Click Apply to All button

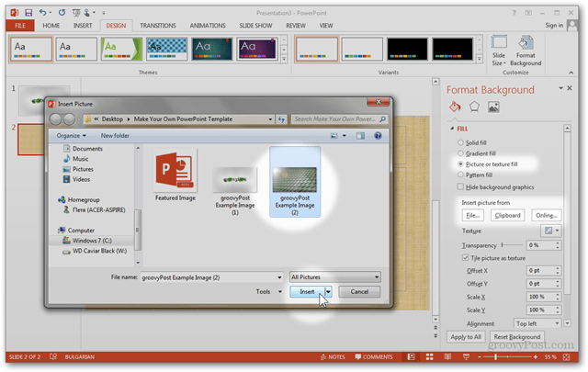466,337
